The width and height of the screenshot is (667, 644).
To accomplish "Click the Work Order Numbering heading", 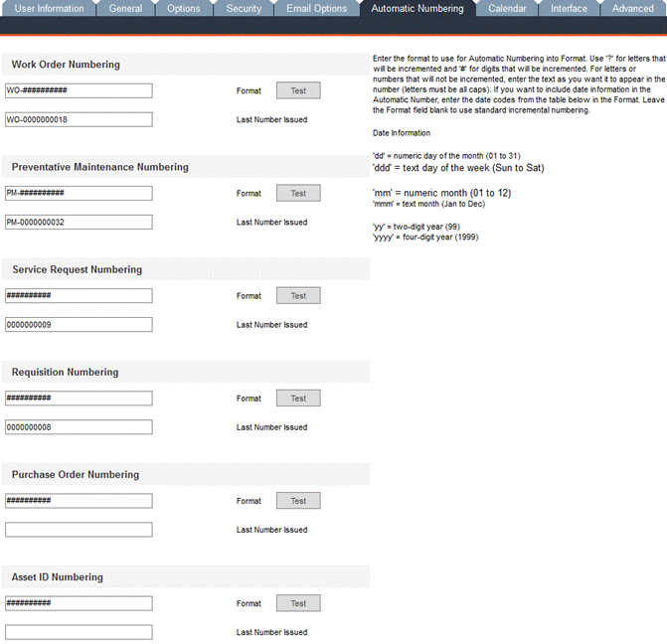I will 66,65.
